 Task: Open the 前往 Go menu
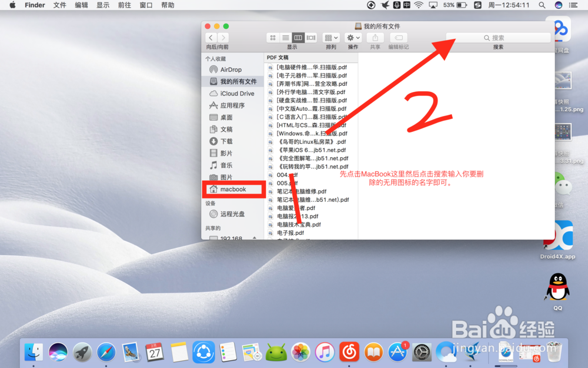(x=125, y=5)
